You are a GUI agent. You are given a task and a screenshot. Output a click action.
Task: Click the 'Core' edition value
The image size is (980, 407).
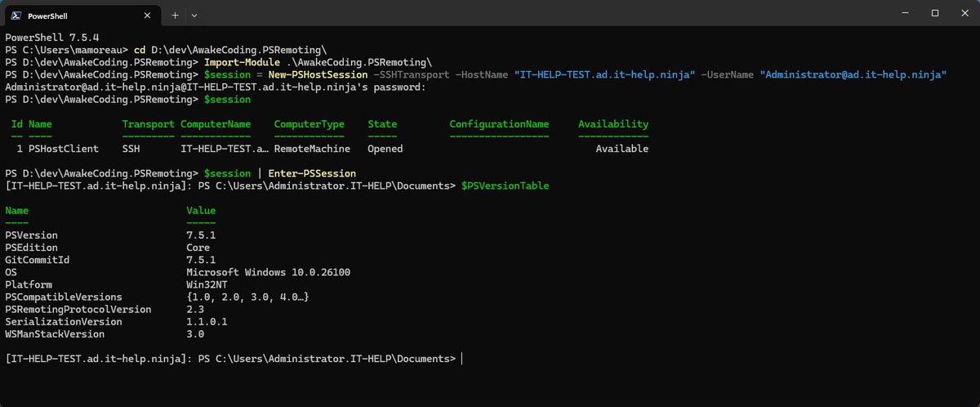tap(198, 247)
